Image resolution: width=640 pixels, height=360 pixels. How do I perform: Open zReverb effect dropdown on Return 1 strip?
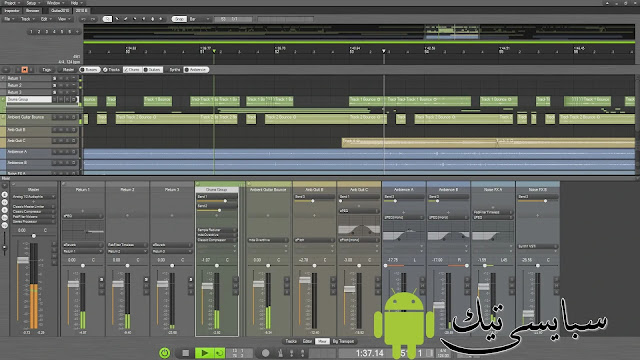82,245
